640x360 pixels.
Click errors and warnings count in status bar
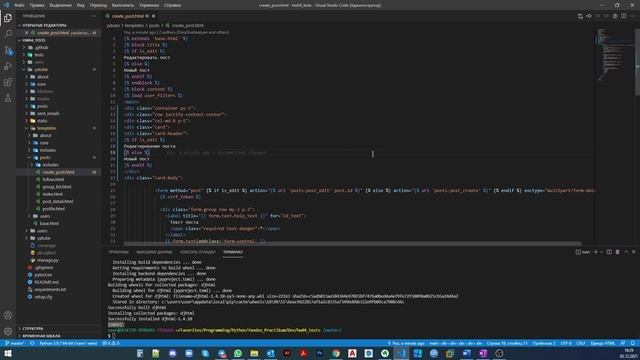[111, 343]
